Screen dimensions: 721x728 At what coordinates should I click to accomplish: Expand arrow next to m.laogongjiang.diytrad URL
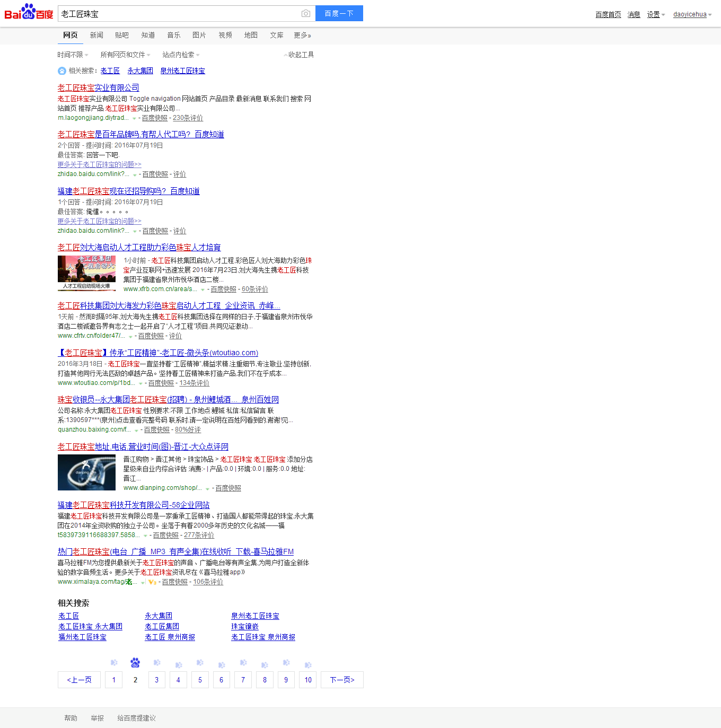coord(134,118)
